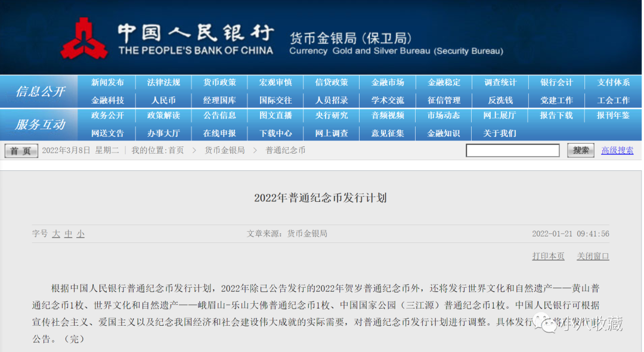644x352 pixels.
Task: Open 学术交流 menu item
Action: [x=388, y=100]
